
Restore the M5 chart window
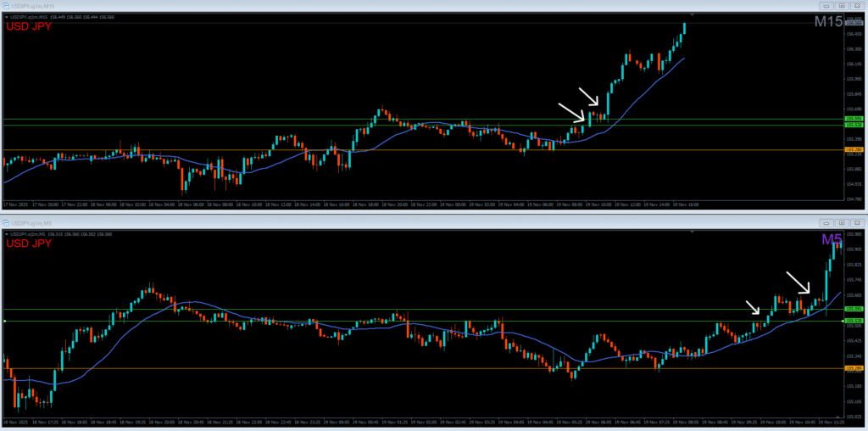[841, 222]
